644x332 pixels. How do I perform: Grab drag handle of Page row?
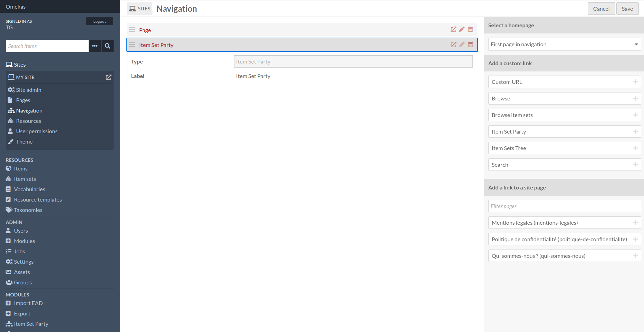click(x=132, y=30)
